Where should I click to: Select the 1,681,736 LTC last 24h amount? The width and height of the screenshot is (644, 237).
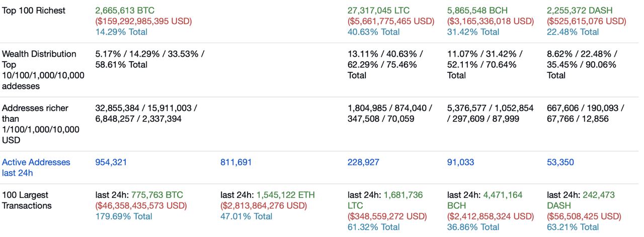(x=385, y=200)
